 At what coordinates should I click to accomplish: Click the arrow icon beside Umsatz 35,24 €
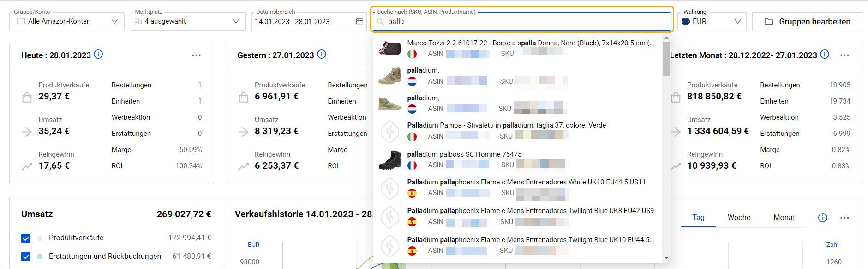pyautogui.click(x=27, y=132)
